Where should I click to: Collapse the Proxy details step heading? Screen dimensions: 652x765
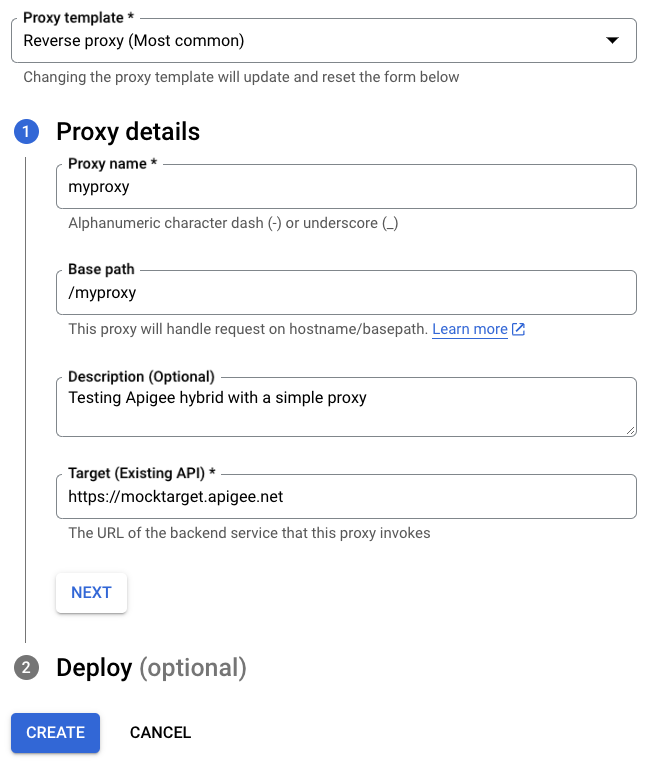(x=128, y=132)
